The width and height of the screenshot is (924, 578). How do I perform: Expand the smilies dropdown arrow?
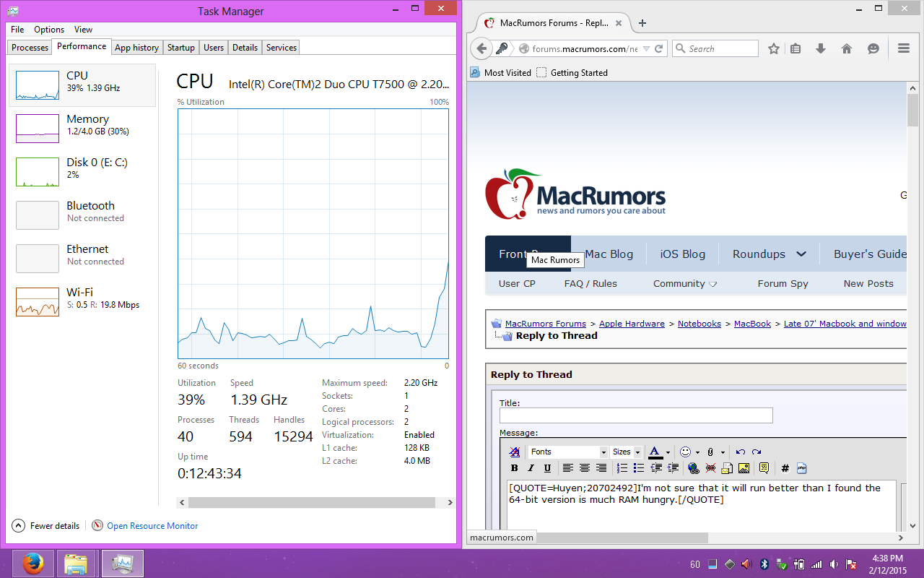pos(697,452)
